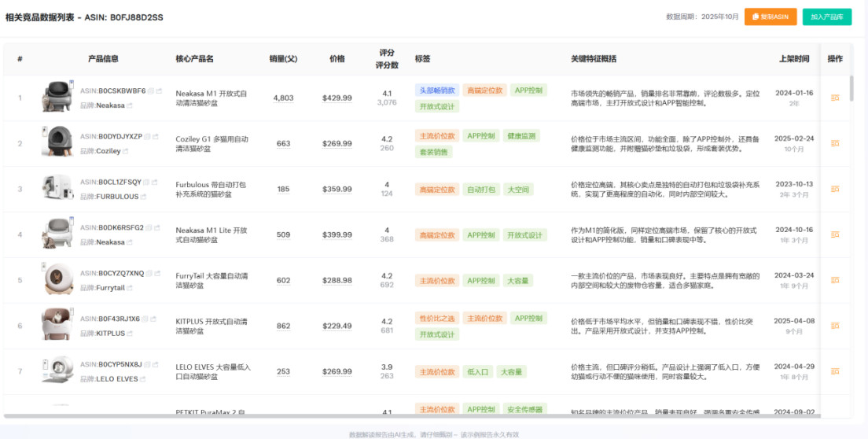Click the link icon next to brand Cozizley
Viewport: 868px width, 439px height.
128,151
